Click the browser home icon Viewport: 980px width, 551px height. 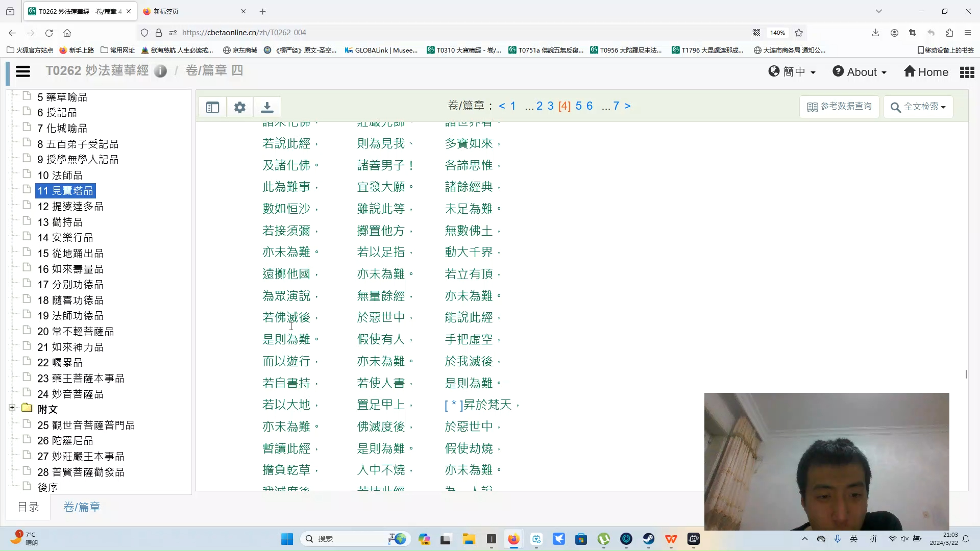(x=67, y=33)
